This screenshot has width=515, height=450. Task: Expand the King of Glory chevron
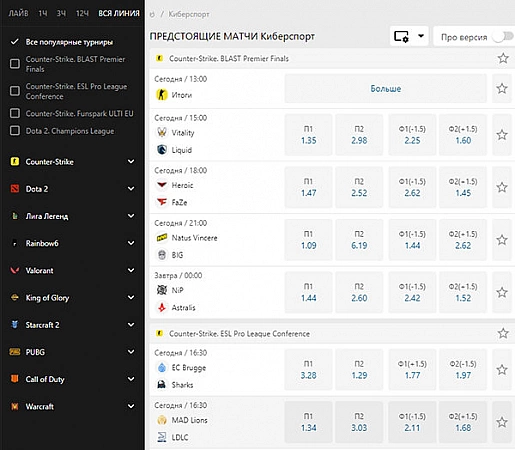[131, 297]
